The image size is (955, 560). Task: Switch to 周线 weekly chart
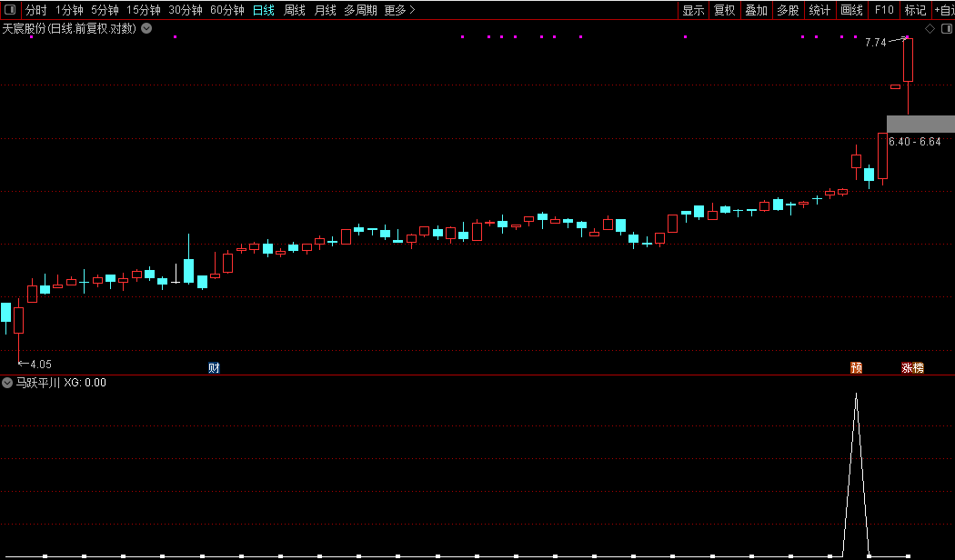point(295,10)
